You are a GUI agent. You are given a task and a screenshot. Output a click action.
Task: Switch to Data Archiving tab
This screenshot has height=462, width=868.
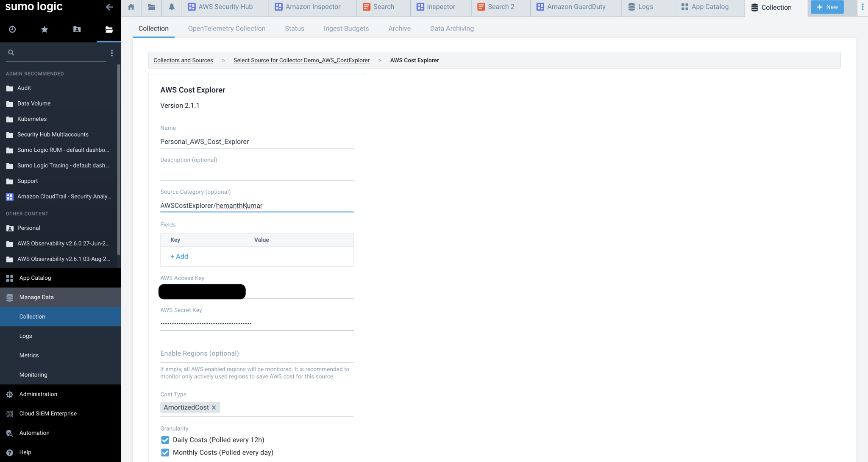click(x=452, y=28)
